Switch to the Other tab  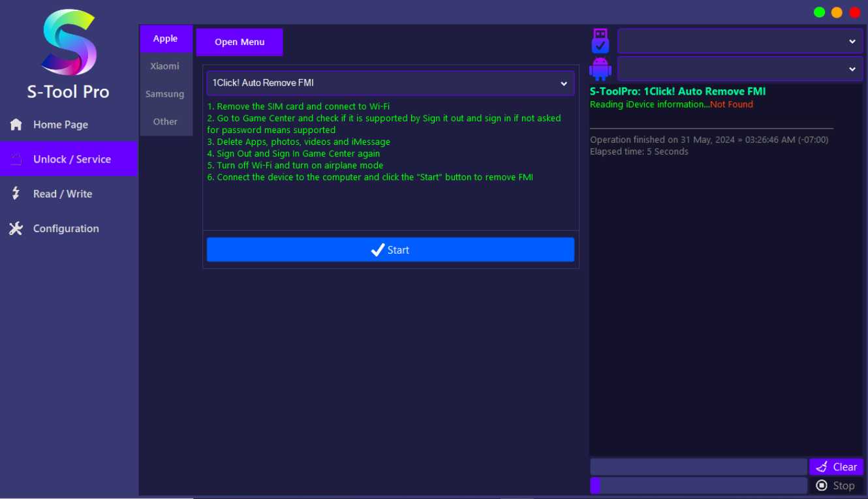(166, 121)
